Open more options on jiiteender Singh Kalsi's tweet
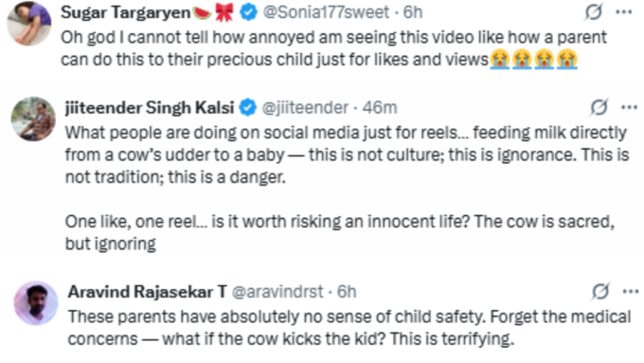Image resolution: width=644 pixels, height=363 pixels. 629,108
